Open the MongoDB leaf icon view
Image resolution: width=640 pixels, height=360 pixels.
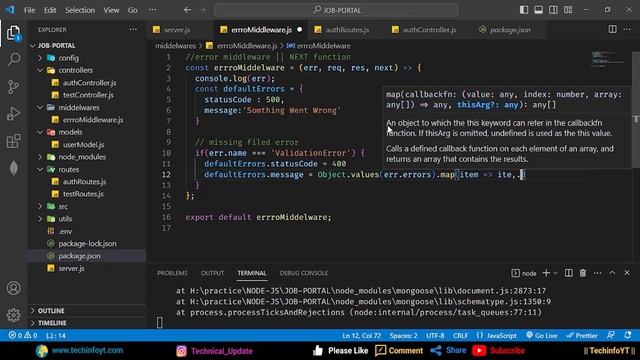click(x=13, y=168)
